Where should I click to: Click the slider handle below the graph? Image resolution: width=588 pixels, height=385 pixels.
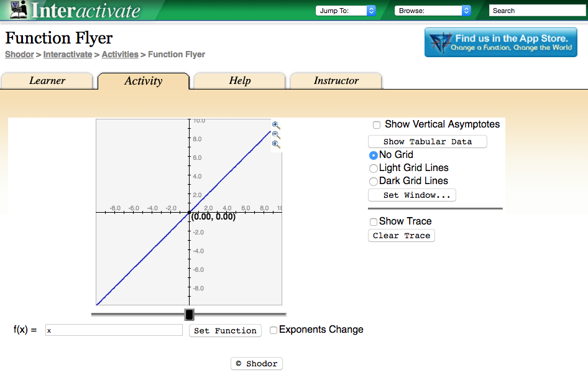(x=190, y=315)
